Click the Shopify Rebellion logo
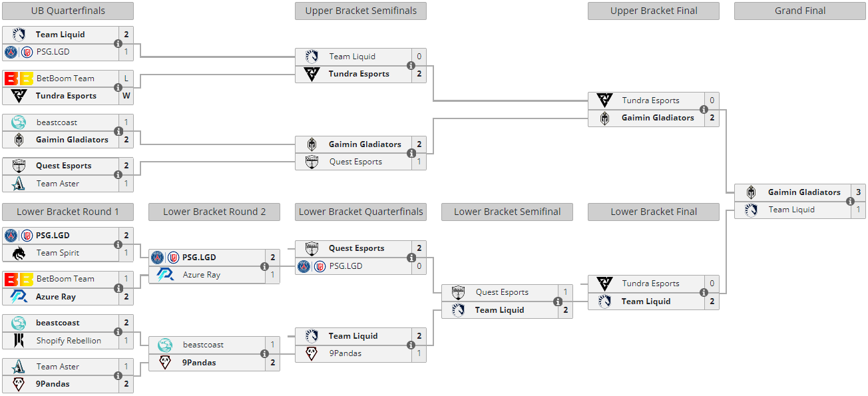Screen dimensions: 868x396 (19, 341)
